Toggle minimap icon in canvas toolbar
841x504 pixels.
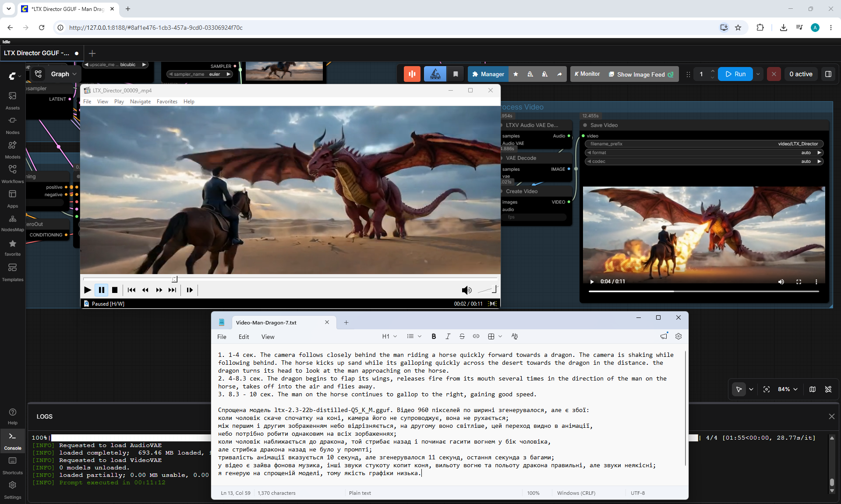[813, 389]
